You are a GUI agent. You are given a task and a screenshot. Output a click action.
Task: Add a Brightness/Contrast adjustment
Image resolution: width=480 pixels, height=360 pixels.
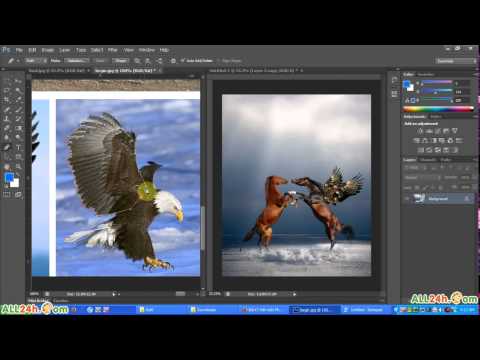(x=421, y=131)
